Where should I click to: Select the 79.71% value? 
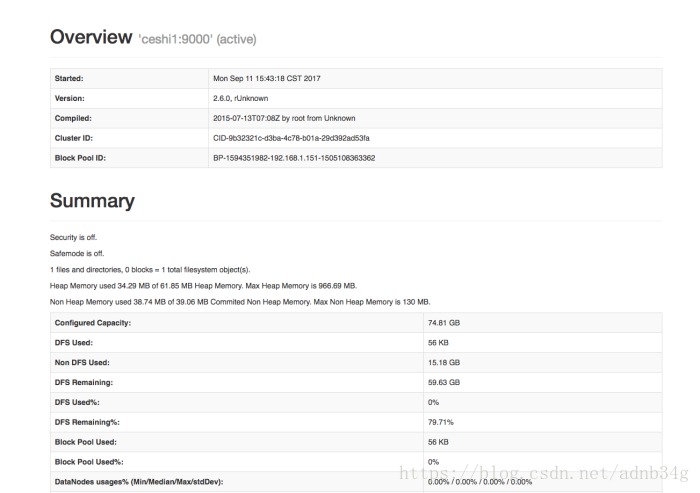440,422
